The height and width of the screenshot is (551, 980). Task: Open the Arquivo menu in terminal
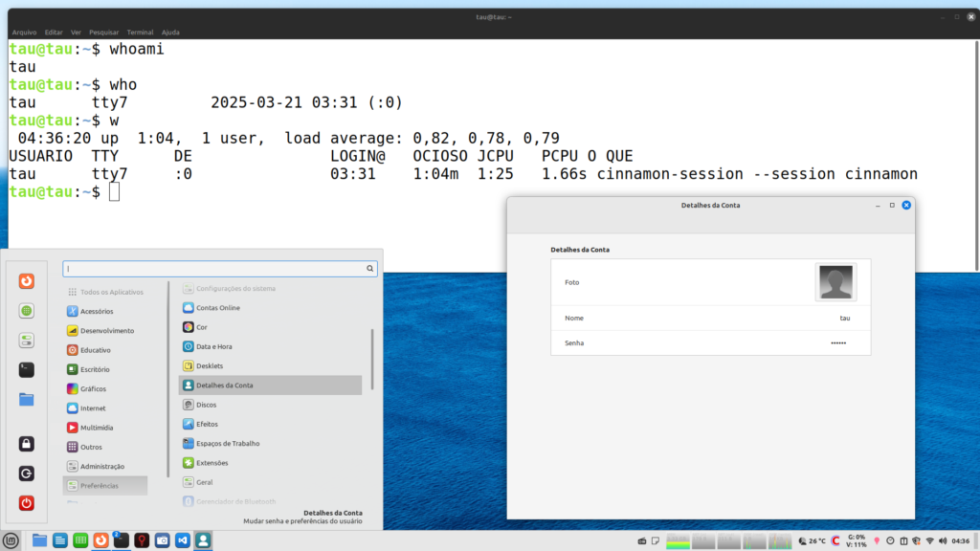[x=24, y=32]
